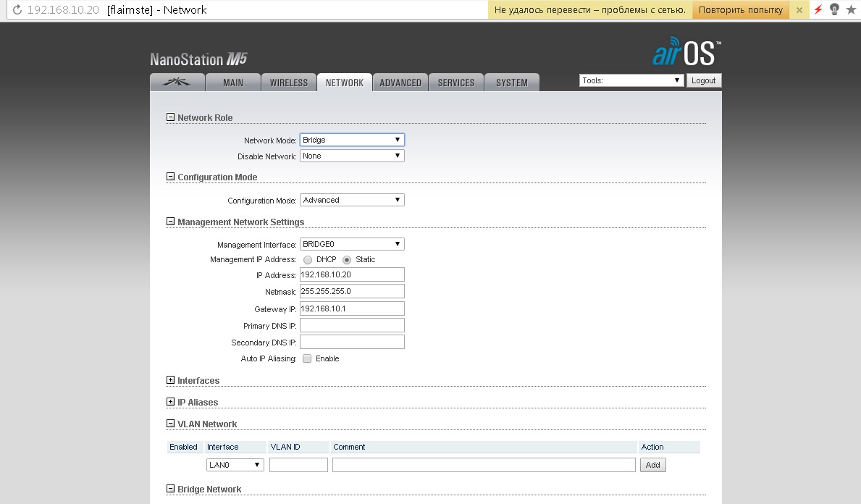Reload the page with browser refresh icon

click(17, 10)
